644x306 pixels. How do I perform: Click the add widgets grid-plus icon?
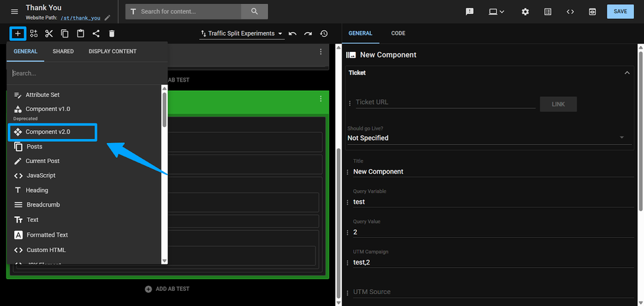point(34,34)
